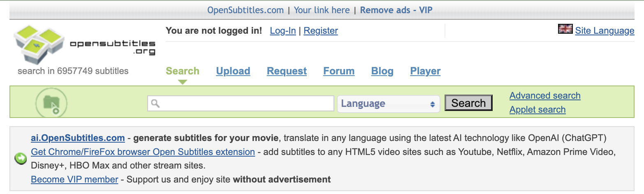The image size is (644, 194).
Task: Click Become VIP member link
Action: tap(74, 180)
